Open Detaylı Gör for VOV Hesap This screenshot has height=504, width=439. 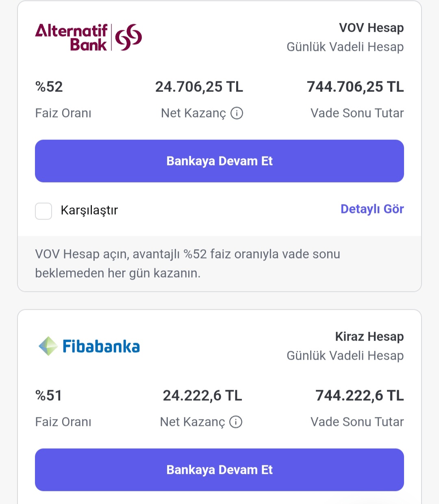(x=372, y=209)
